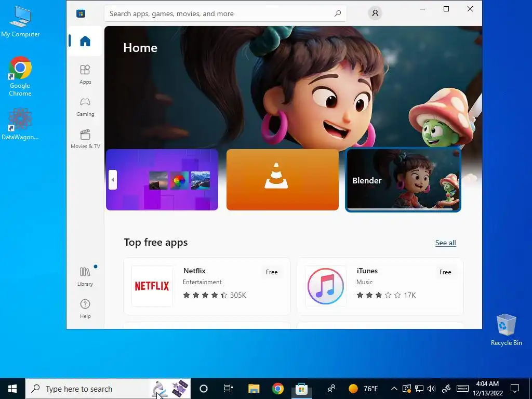Click the Top free apps heading

[156, 242]
